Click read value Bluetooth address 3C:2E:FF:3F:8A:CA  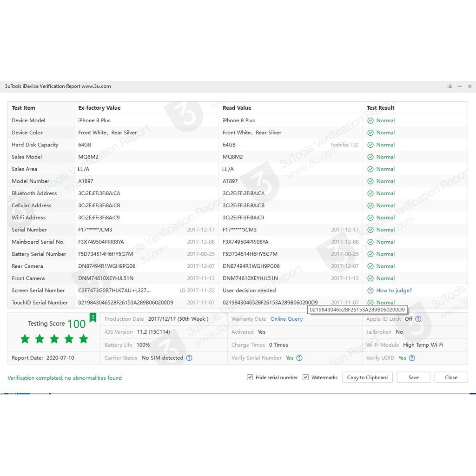coord(244,193)
